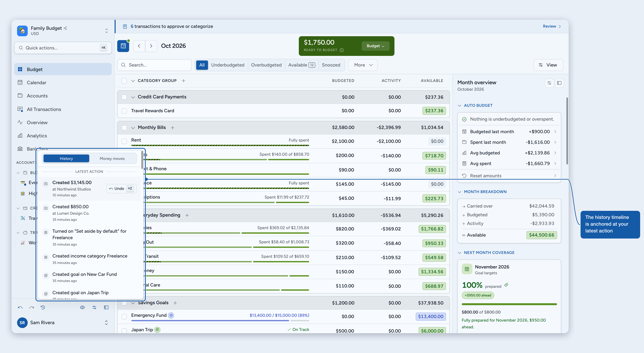Collapse the Auto Budget section
Screen dimensions: 644x353
459,105
